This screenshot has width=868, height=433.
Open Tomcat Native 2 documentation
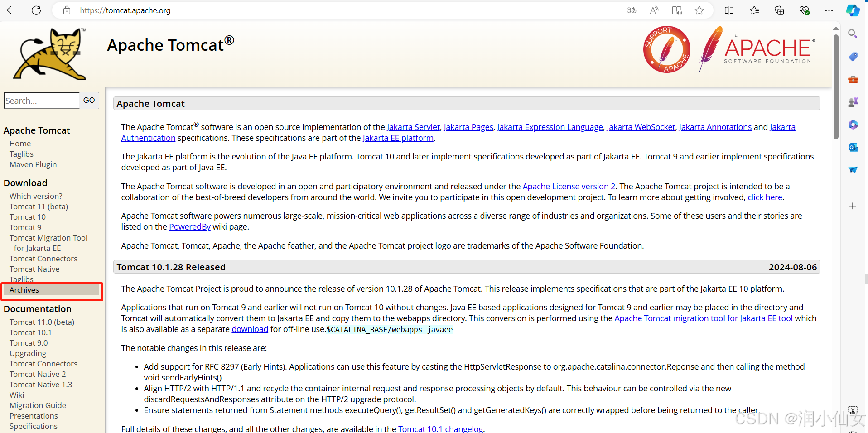[38, 374]
